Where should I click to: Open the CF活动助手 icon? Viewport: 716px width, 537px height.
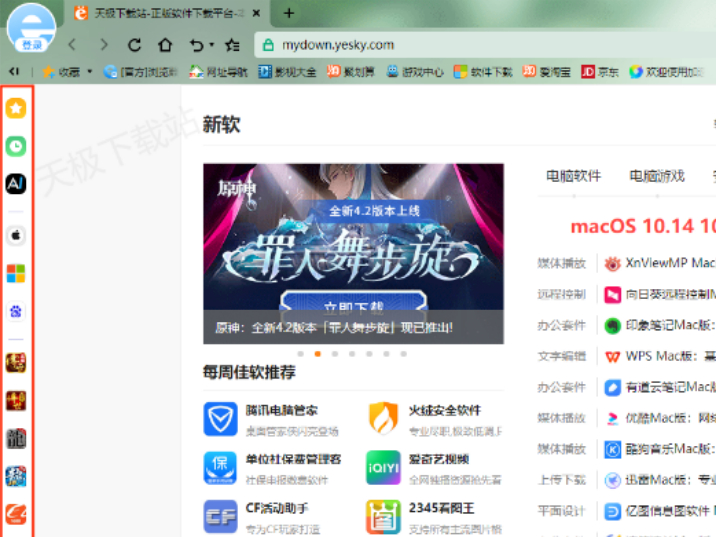pos(221,516)
